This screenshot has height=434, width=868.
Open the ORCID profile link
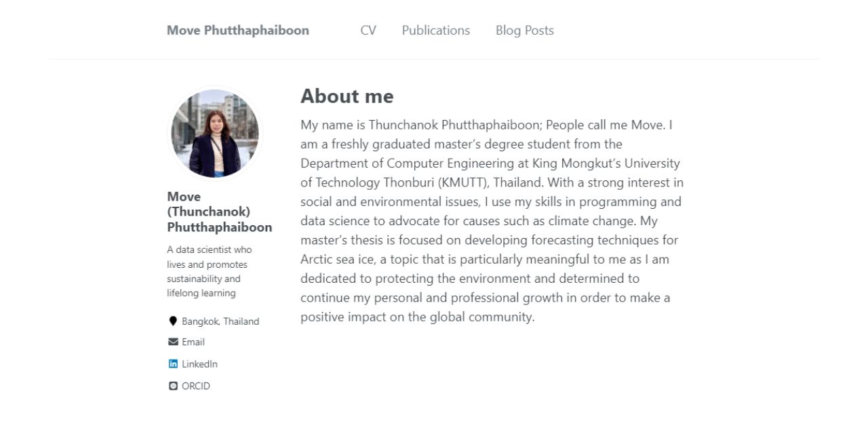(195, 385)
